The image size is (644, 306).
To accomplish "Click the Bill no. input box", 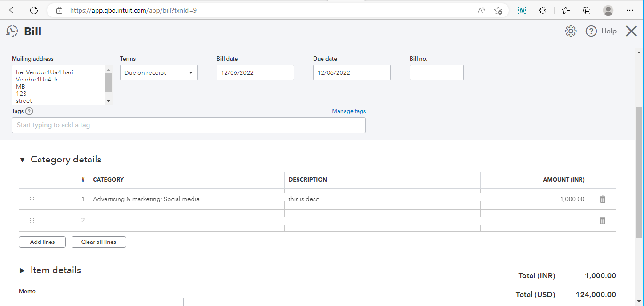I will point(436,72).
